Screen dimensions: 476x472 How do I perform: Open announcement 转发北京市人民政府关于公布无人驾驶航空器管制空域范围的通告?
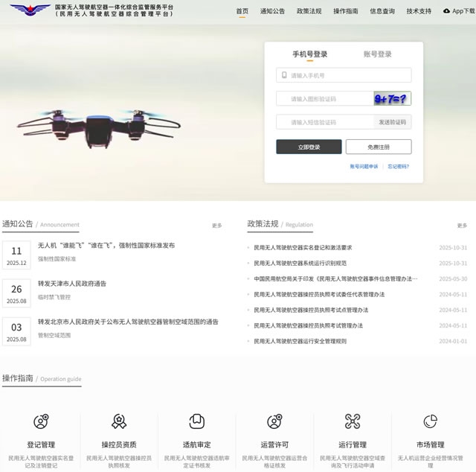[128, 322]
